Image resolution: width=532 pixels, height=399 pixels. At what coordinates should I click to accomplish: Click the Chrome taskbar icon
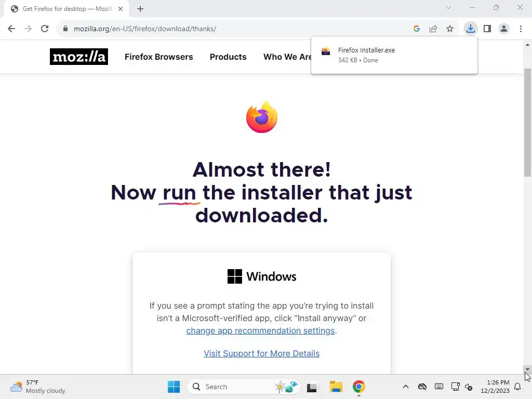358,387
